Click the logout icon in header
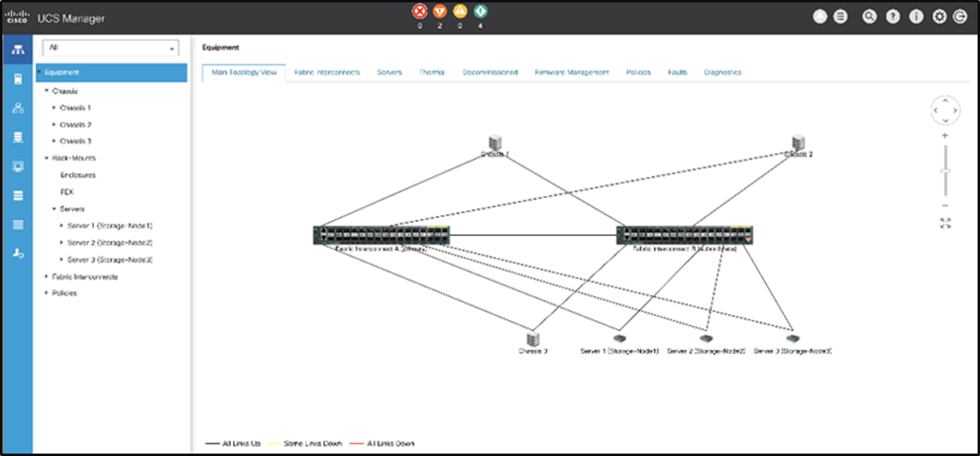The width and height of the screenshot is (980, 456). (960, 18)
